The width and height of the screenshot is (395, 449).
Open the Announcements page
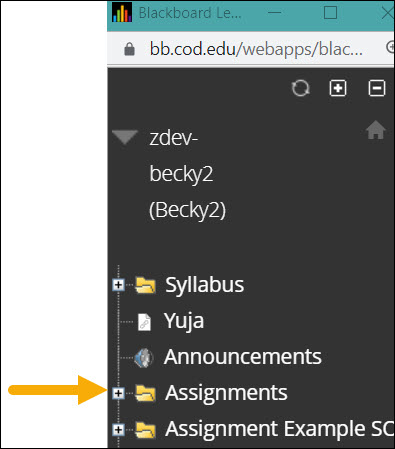(x=243, y=357)
